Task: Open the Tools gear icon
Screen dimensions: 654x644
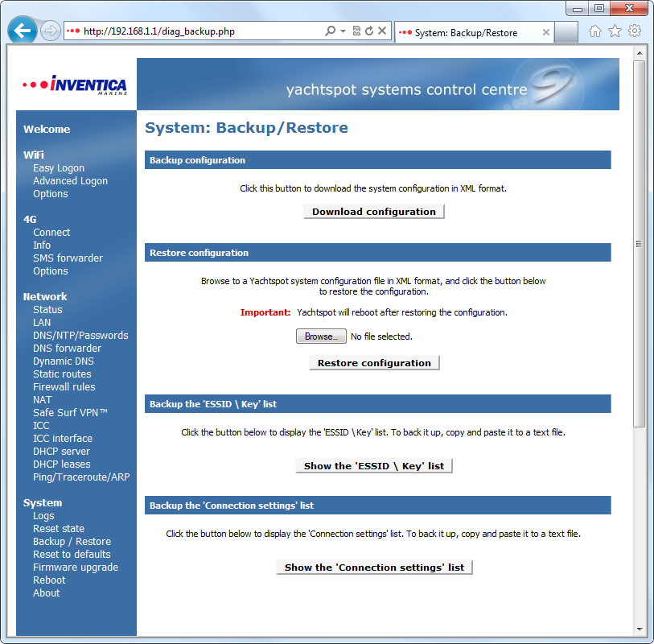Action: [635, 31]
